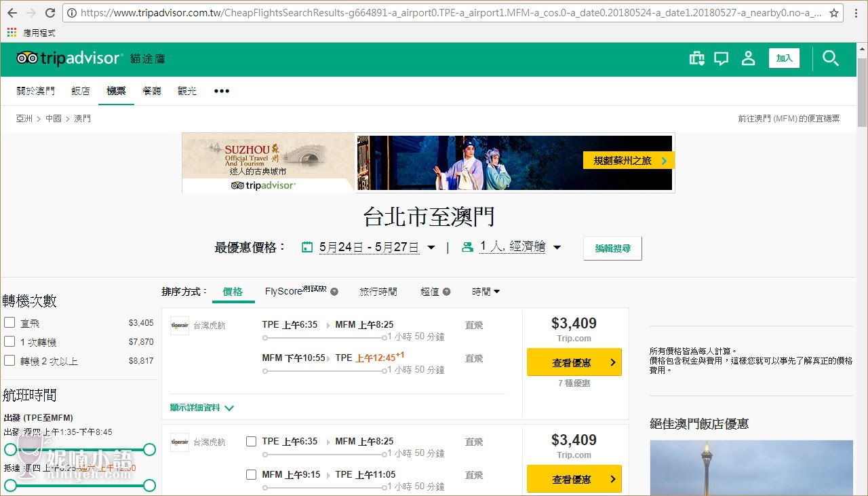Open trips suitcase icon in header
This screenshot has width=868, height=496.
click(x=696, y=58)
